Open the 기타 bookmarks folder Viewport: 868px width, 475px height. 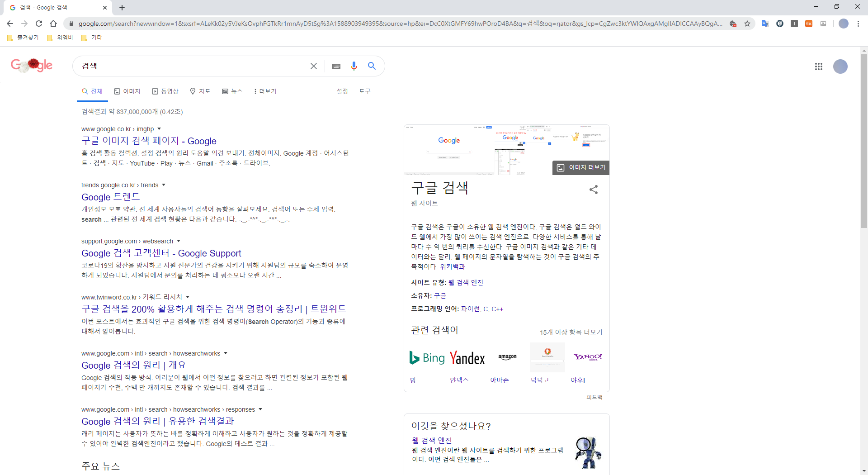click(92, 38)
